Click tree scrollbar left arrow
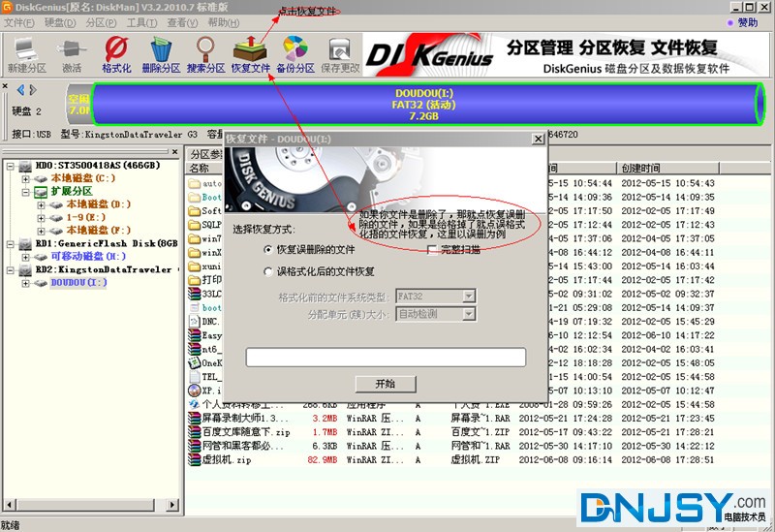The height and width of the screenshot is (532, 775). click(x=9, y=505)
